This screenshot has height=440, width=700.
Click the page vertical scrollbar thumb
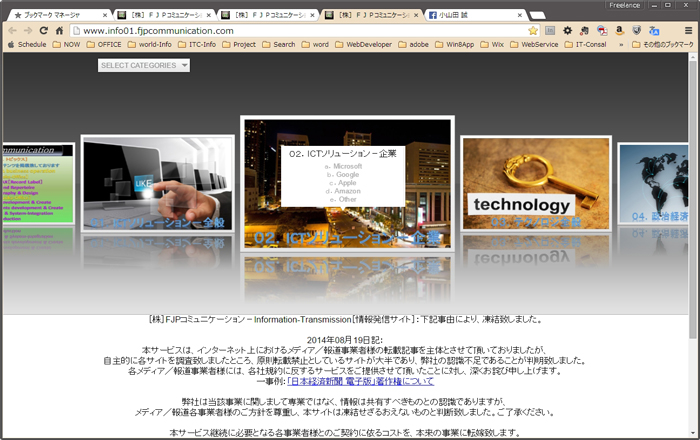692,199
